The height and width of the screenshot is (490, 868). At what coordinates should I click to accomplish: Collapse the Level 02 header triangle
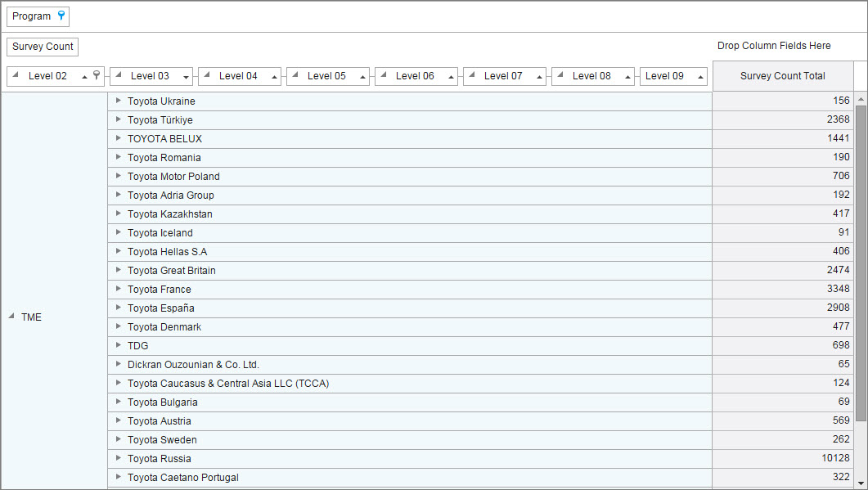pos(16,74)
